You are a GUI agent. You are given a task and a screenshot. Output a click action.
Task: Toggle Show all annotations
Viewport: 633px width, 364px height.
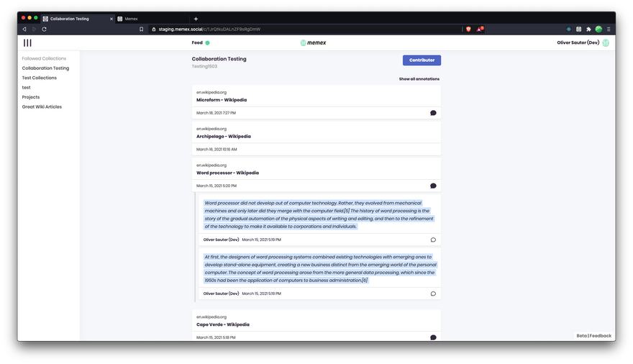coord(419,79)
